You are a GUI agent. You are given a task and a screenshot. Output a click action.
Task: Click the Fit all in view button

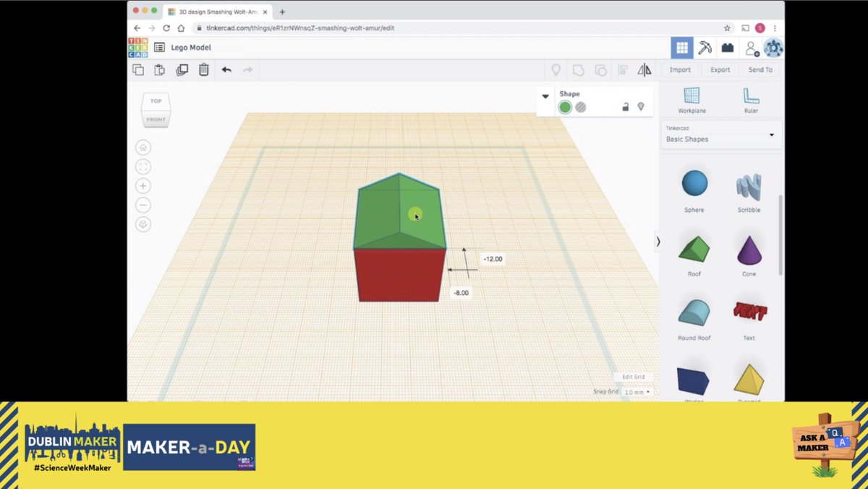tap(143, 167)
